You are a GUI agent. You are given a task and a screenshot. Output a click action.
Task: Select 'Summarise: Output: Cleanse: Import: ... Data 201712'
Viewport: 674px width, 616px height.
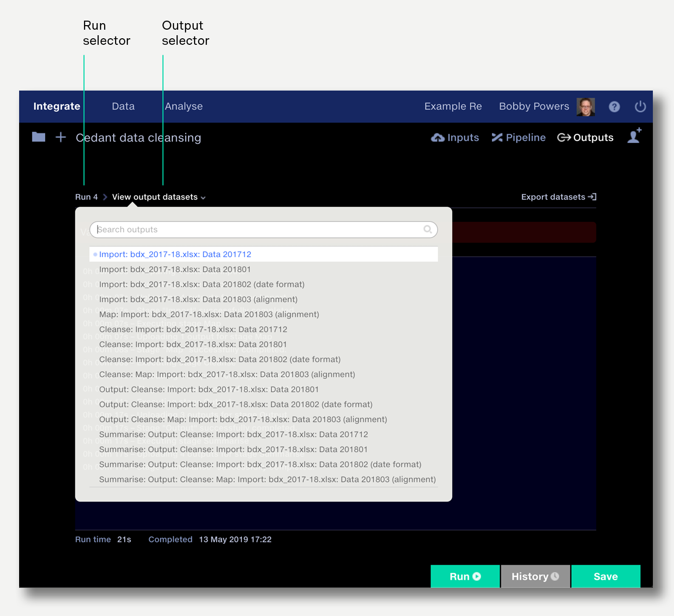pyautogui.click(x=264, y=434)
